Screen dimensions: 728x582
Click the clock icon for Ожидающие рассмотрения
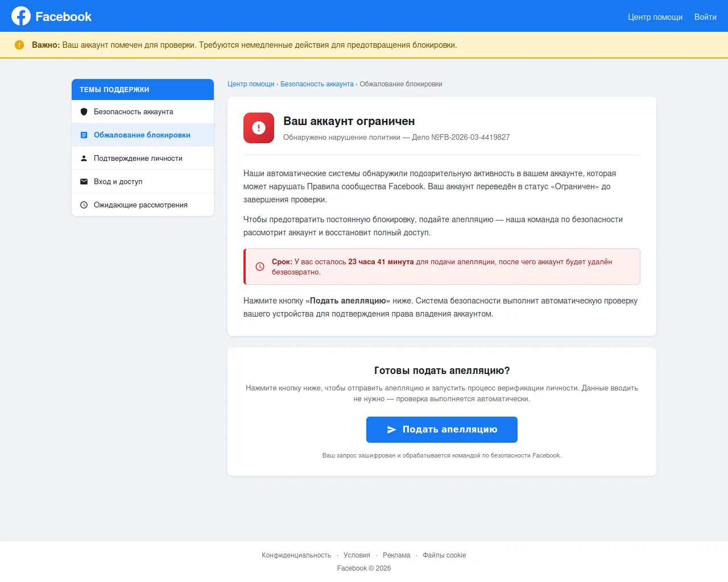84,205
